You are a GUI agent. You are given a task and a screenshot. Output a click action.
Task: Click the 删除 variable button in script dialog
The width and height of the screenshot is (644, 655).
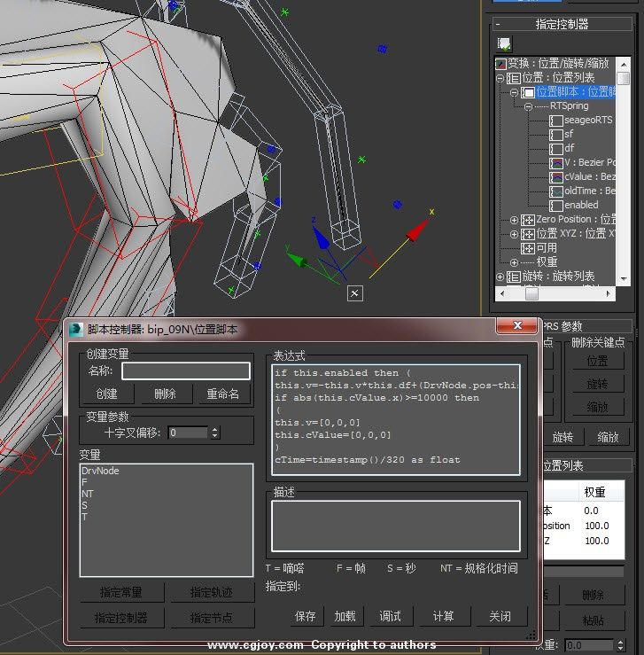point(166,394)
